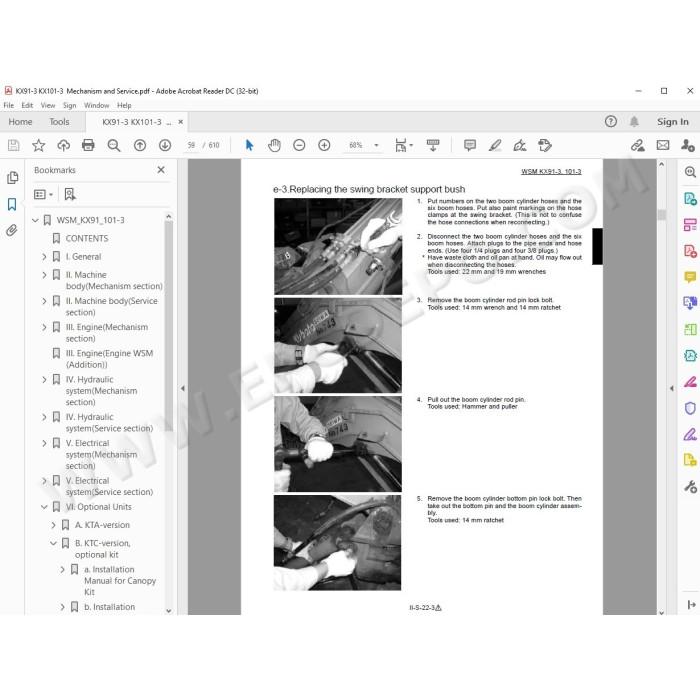Print the document

[88, 145]
